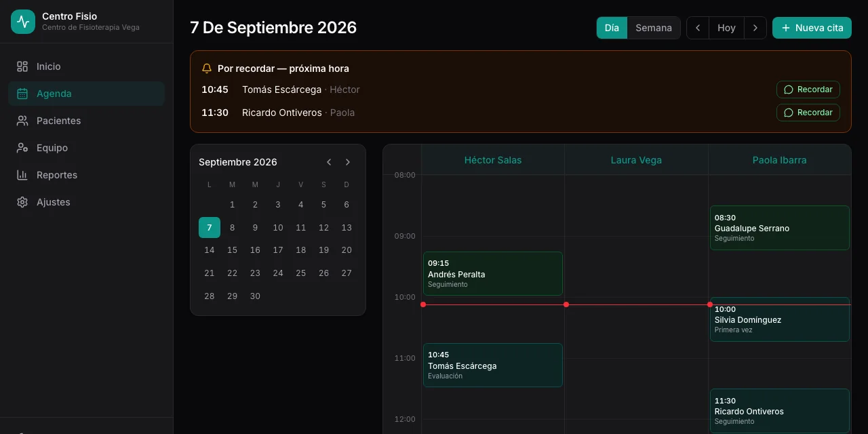Screen dimensions: 868x434
Task: Go to next day in header
Action: 755,28
